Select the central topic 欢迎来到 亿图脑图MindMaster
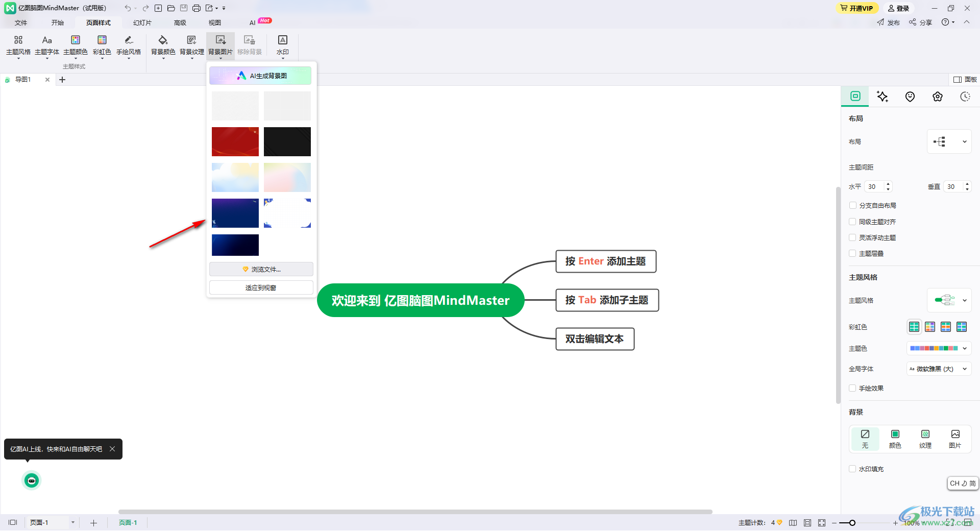Viewport: 980px width, 531px height. [421, 300]
